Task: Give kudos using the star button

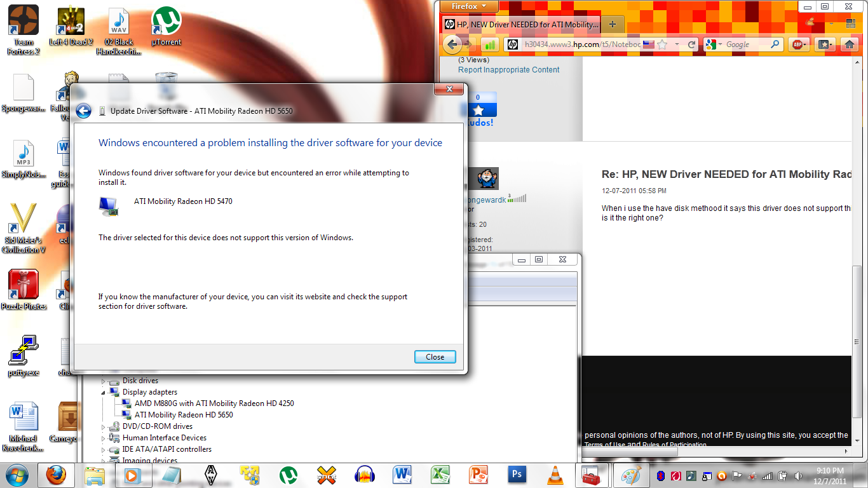Action: tap(478, 111)
